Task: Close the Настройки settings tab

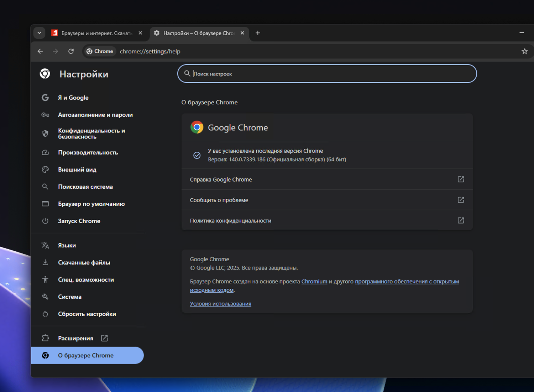Action: click(242, 33)
